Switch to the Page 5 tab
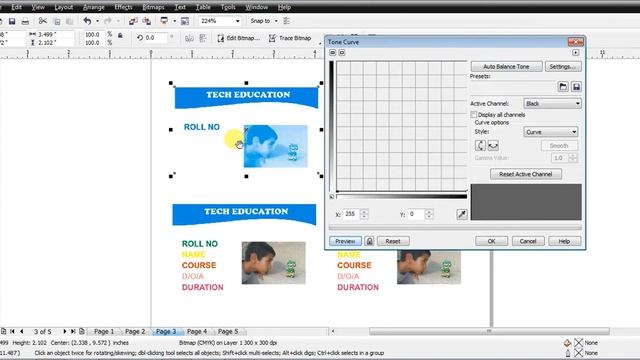This screenshot has width=640, height=360. 228,331
